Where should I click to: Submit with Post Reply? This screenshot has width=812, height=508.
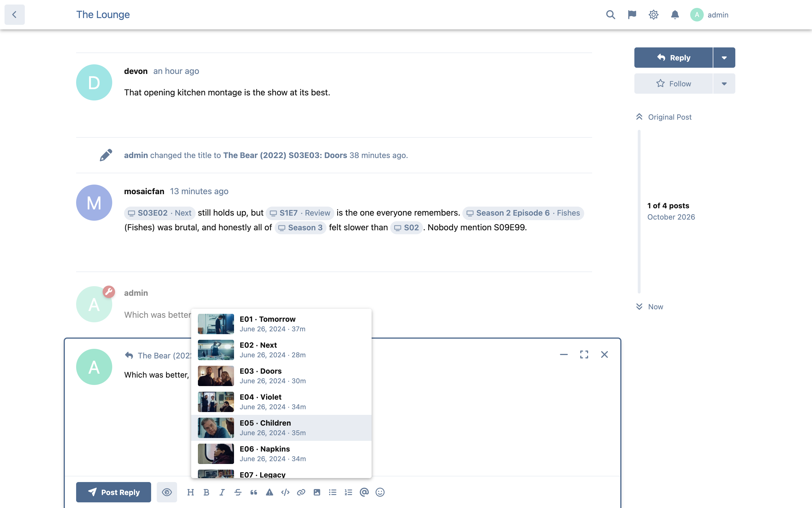click(x=113, y=492)
